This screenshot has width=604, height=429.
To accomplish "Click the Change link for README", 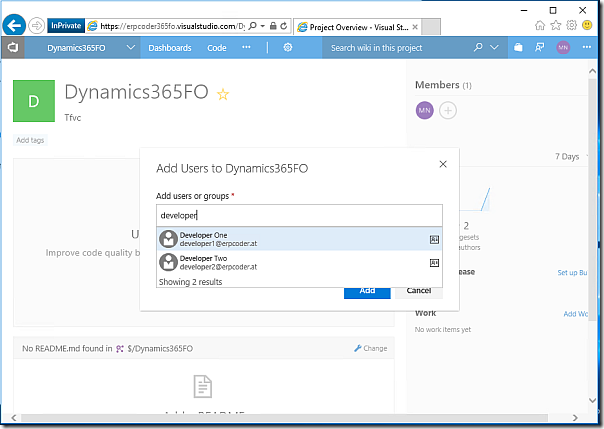I will tap(371, 348).
